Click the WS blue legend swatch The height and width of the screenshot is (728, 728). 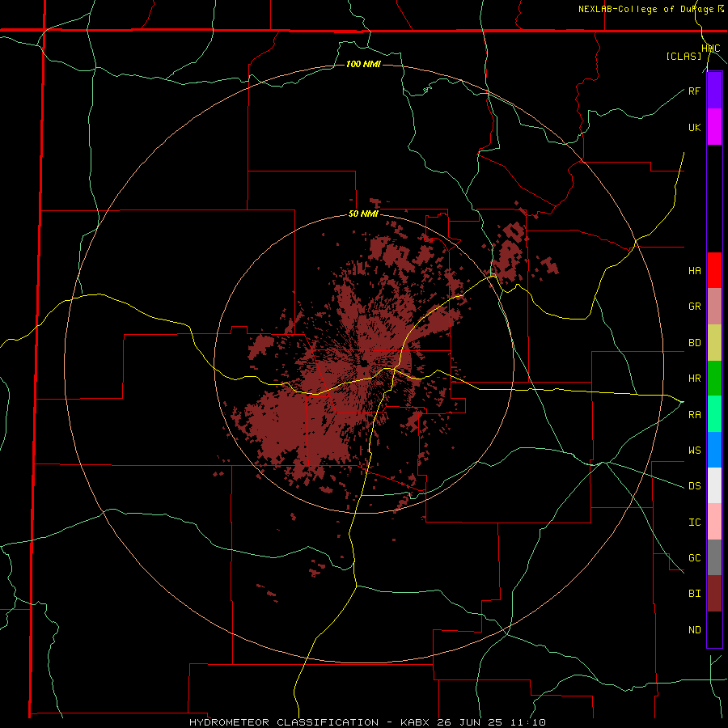pos(714,450)
